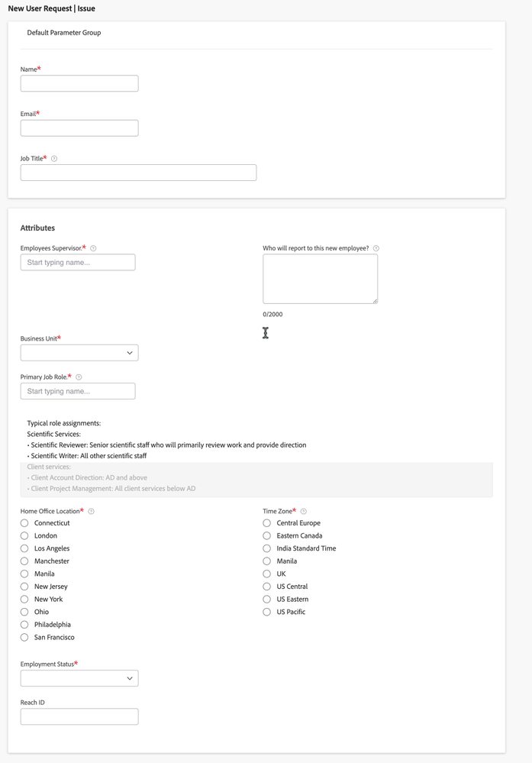Screen dimensions: 532x763
Task: Choose San Francisco office radio button
Action: 24,638
